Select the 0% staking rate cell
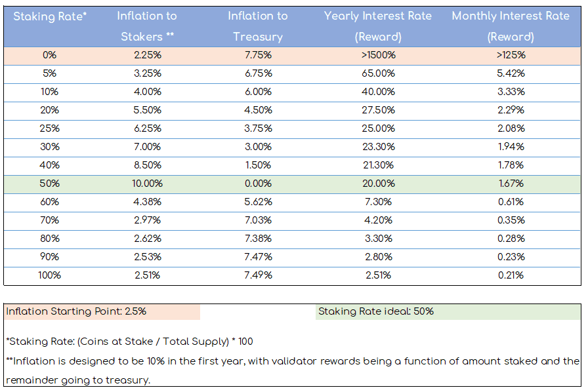The width and height of the screenshot is (588, 392). point(49,55)
